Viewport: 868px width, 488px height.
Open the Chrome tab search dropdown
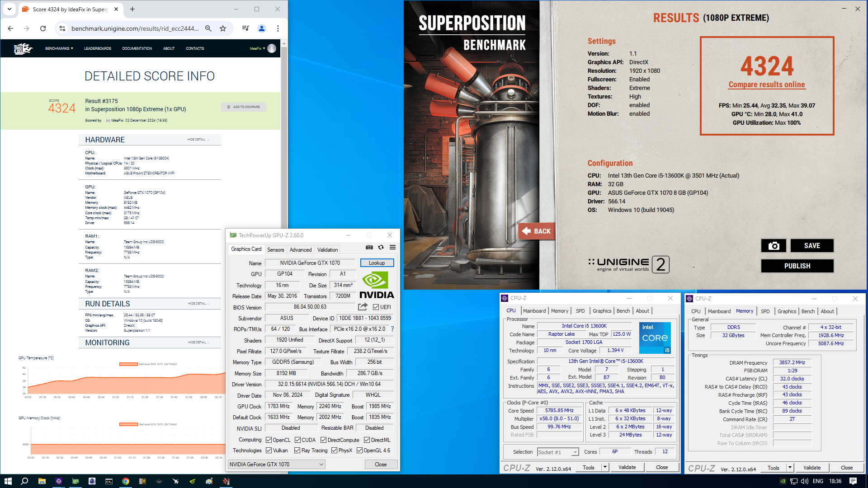click(x=9, y=9)
